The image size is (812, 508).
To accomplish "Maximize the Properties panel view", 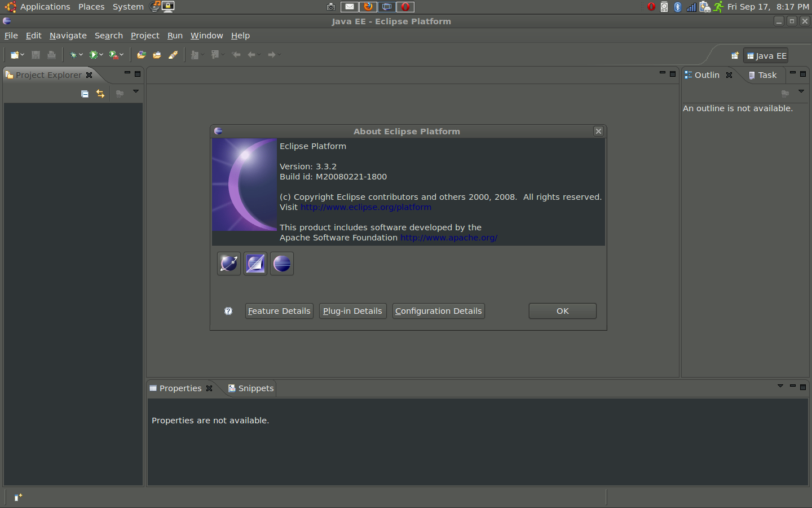I will (803, 387).
